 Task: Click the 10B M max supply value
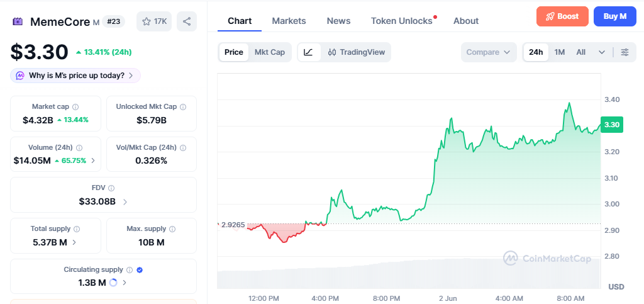coord(151,242)
